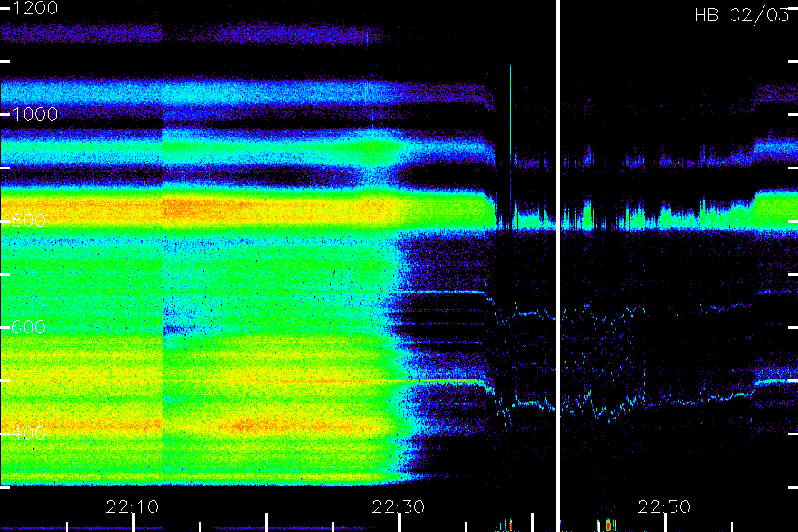Screen dimensions: 798x532
Task: Click the 800 axis label
Action: pyautogui.click(x=28, y=221)
